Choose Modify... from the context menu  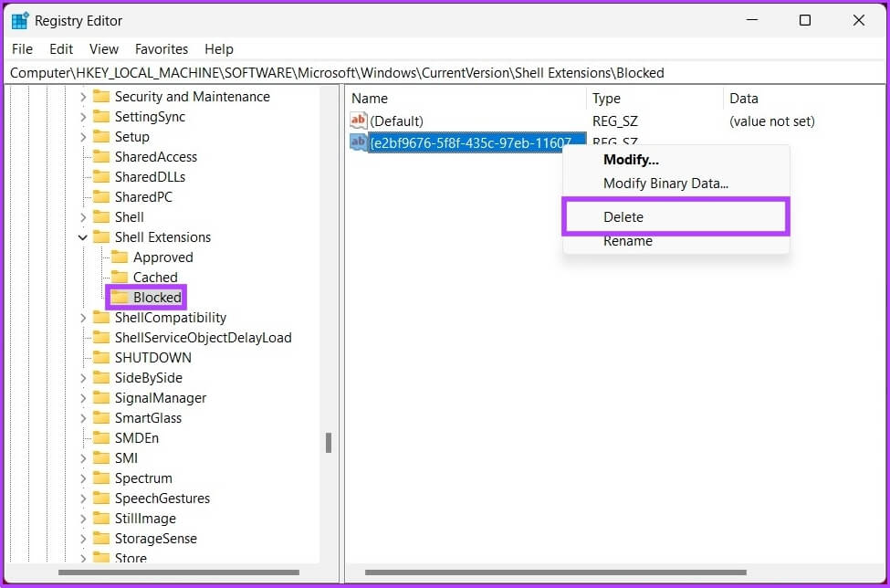coord(675,160)
